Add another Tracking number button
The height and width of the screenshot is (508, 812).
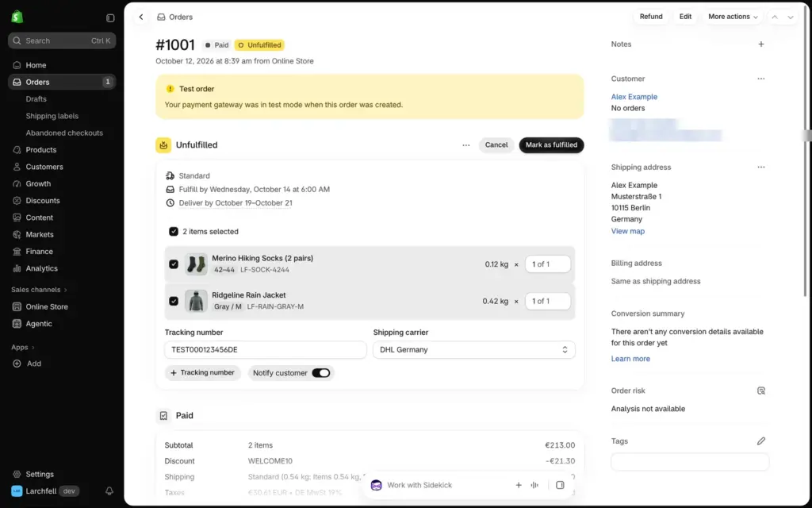click(202, 373)
